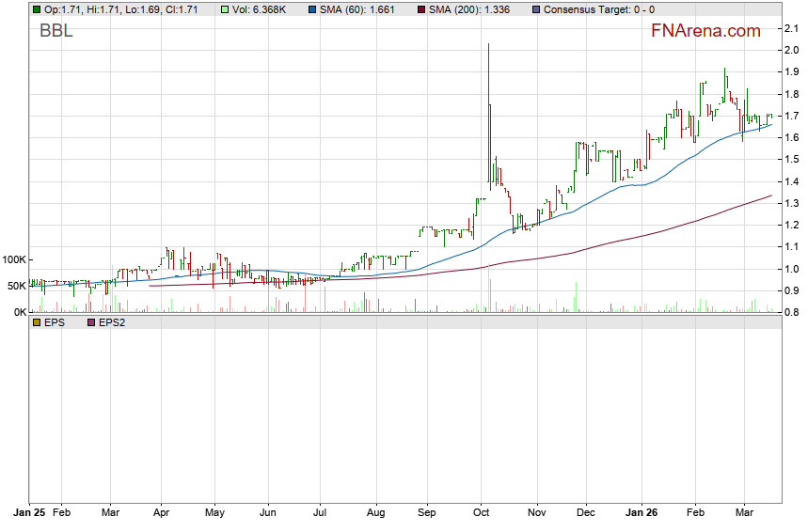Click the green OHLC price legend swatch
The width and height of the screenshot is (808, 532).
point(36,9)
